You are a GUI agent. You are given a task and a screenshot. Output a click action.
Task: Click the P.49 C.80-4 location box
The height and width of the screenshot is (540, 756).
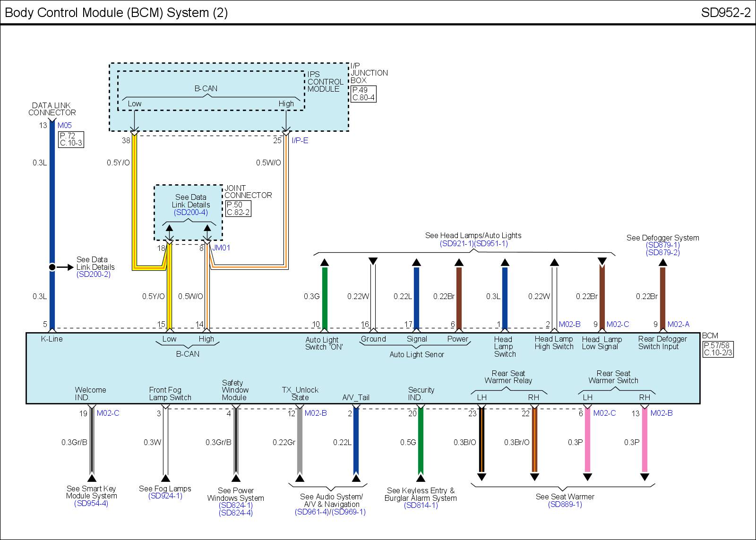coord(363,94)
